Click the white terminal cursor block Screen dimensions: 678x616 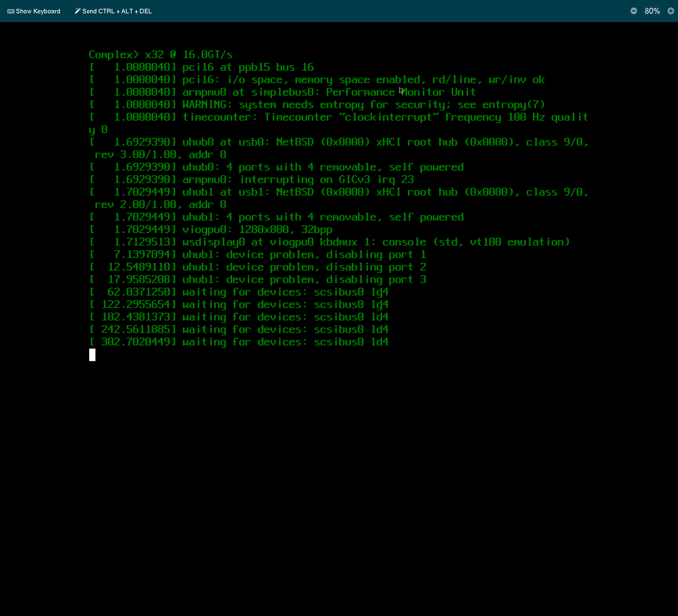[x=92, y=355]
